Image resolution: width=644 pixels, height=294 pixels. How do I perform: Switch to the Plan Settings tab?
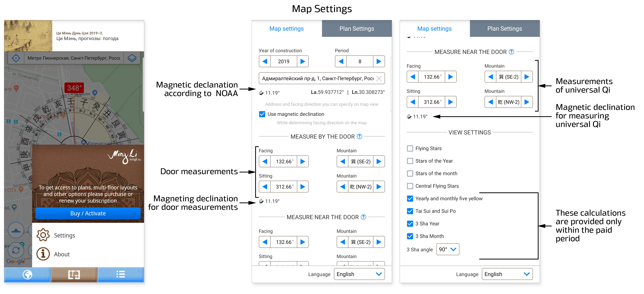coord(356,28)
